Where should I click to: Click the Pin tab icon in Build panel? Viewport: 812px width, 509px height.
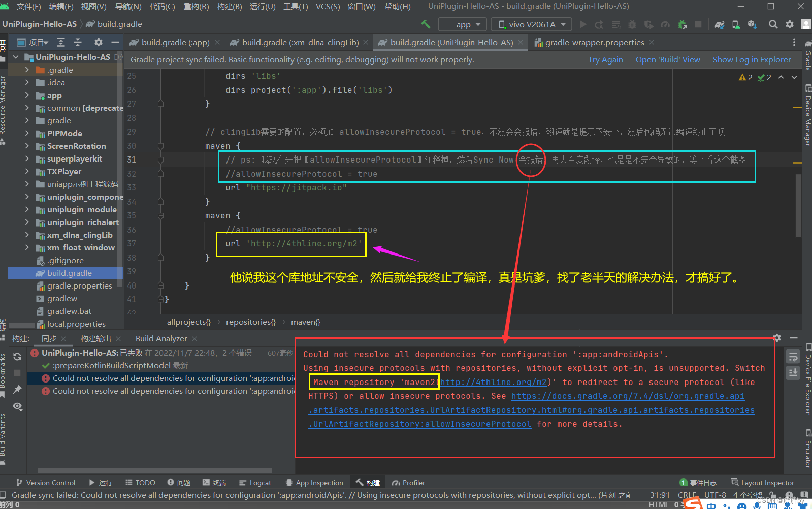[17, 389]
